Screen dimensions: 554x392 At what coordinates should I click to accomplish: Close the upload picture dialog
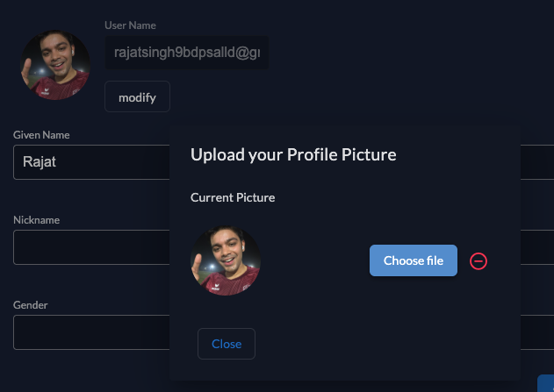point(226,344)
